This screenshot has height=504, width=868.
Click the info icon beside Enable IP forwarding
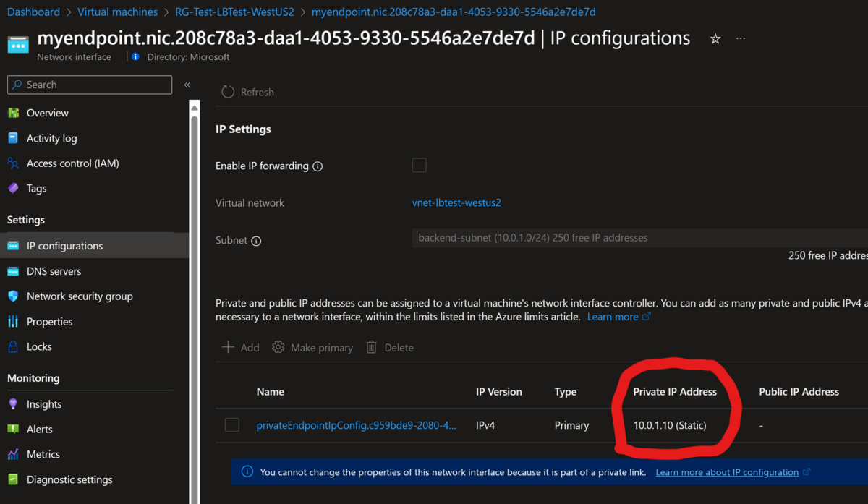[318, 166]
